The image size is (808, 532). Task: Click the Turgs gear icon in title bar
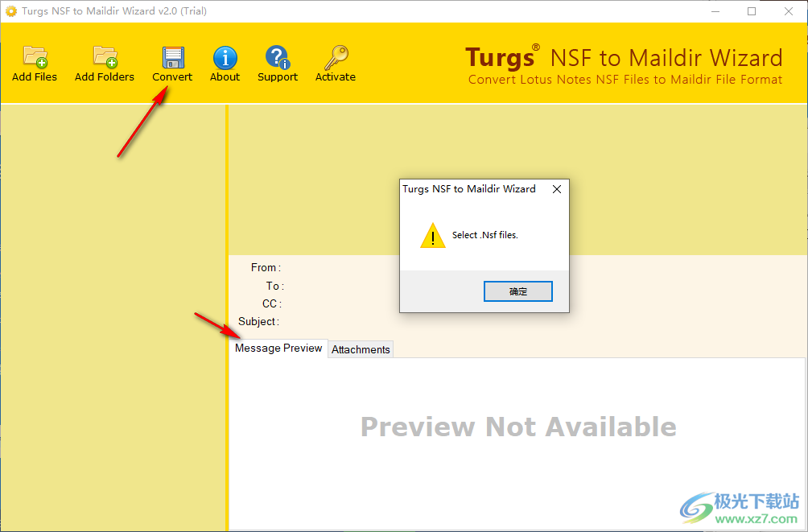coord(10,10)
